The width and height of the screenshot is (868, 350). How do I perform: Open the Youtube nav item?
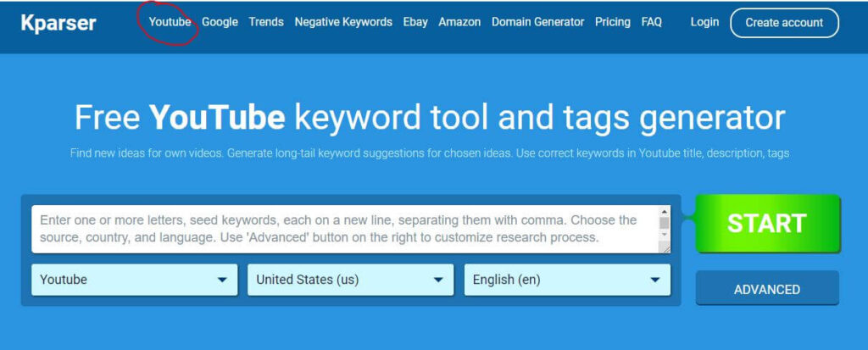click(x=170, y=22)
